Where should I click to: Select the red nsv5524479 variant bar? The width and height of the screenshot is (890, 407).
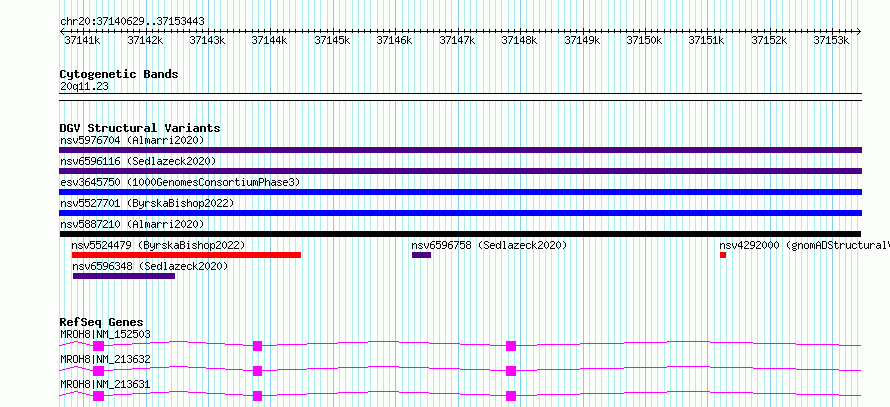click(x=186, y=255)
